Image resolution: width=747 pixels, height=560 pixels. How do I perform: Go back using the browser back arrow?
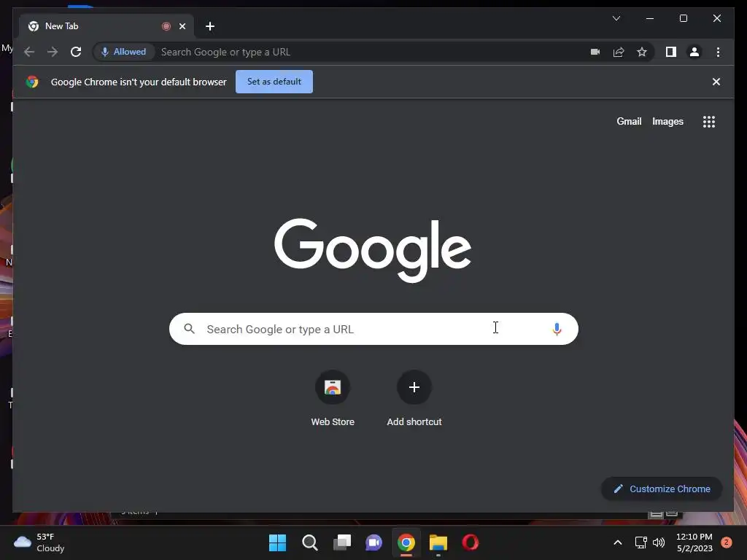29,52
